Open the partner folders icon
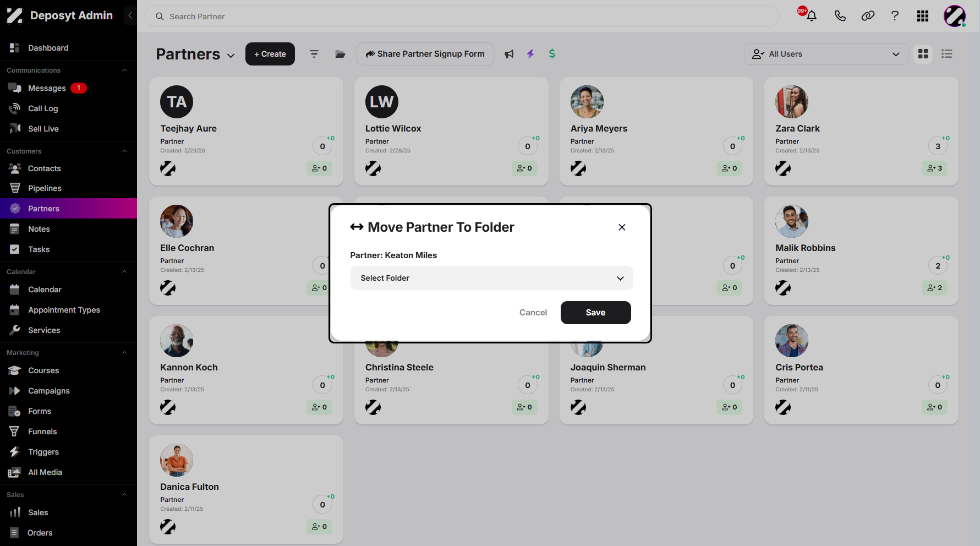 tap(340, 54)
